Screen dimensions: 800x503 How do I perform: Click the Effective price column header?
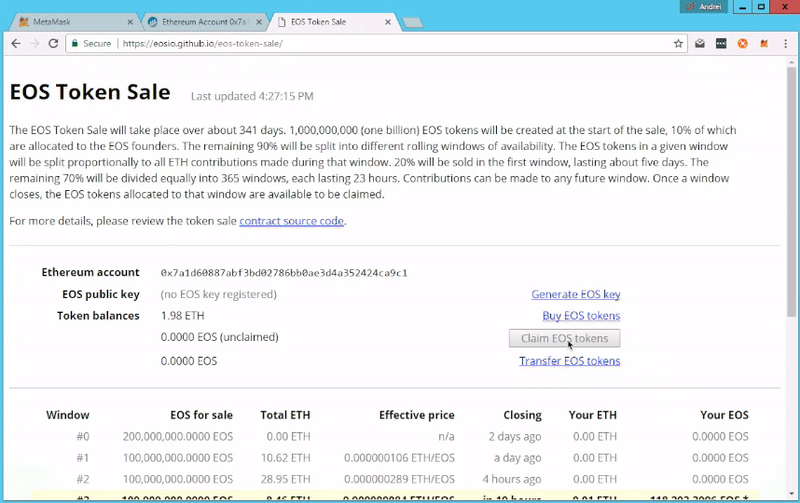pyautogui.click(x=417, y=415)
